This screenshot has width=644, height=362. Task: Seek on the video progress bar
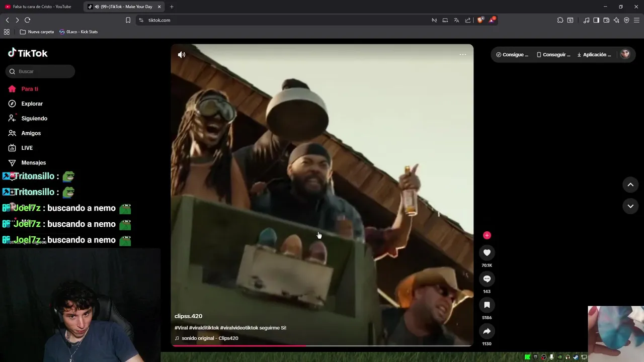(322, 345)
